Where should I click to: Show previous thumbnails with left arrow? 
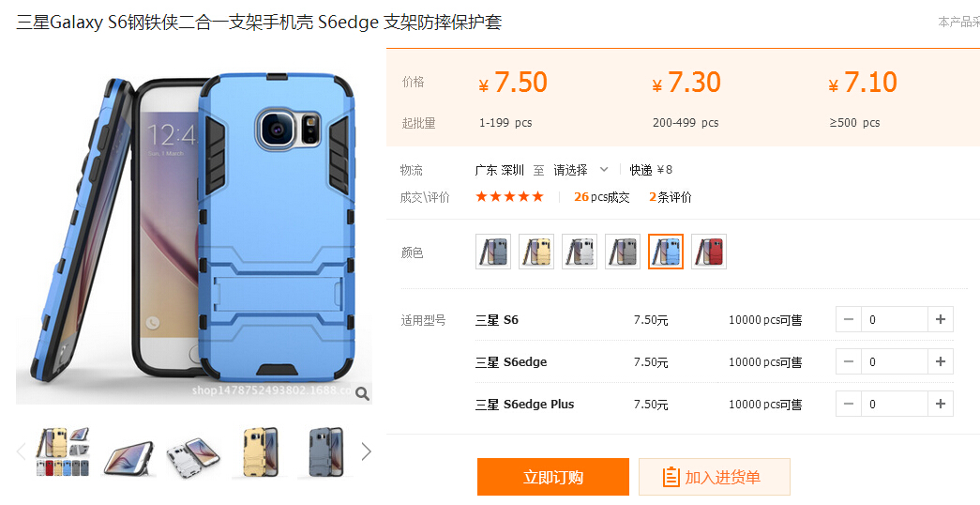click(22, 451)
